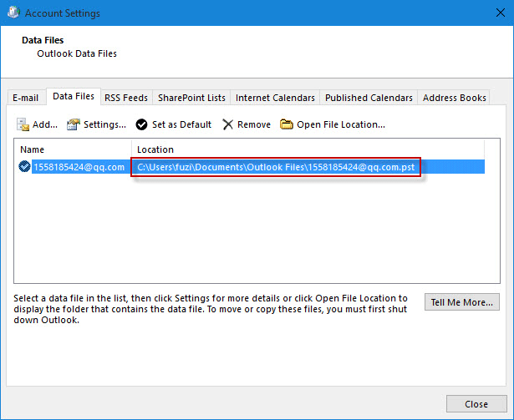Click the default data file checkmark icon
514x420 pixels.
pos(24,166)
